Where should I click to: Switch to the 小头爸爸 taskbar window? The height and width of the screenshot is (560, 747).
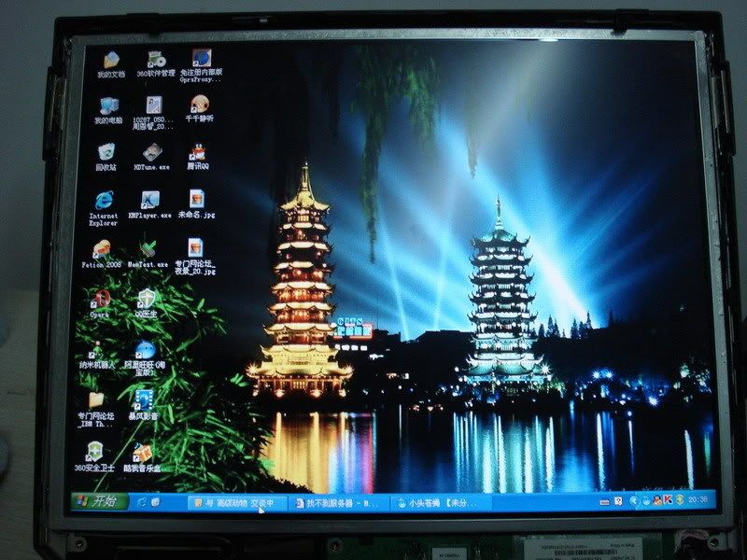click(437, 503)
